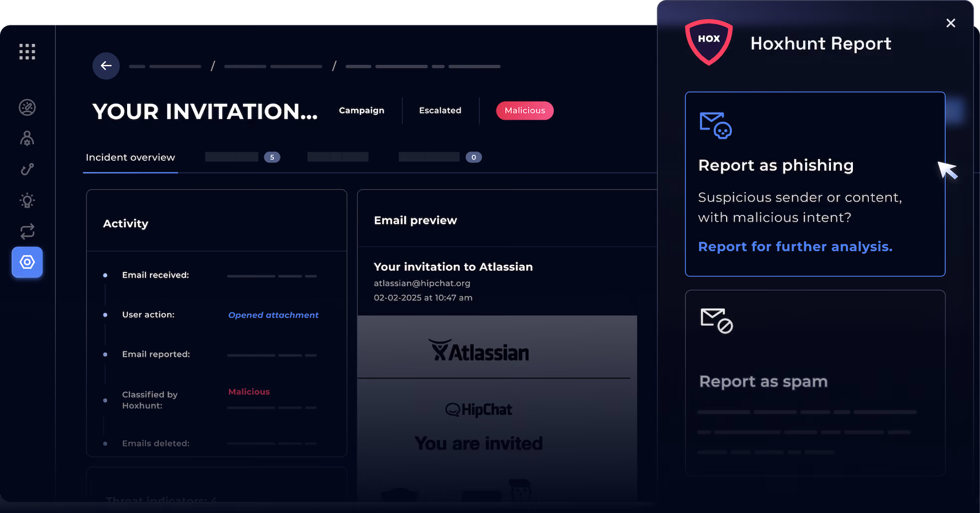Image resolution: width=980 pixels, height=513 pixels.
Task: Switch to the Incident overview tab
Action: point(131,158)
